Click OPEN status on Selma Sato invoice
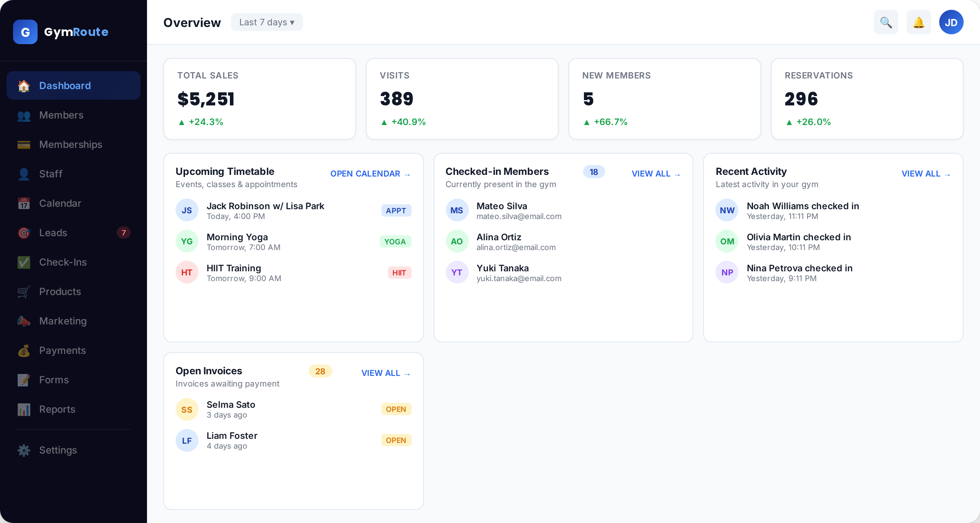 [x=396, y=409]
